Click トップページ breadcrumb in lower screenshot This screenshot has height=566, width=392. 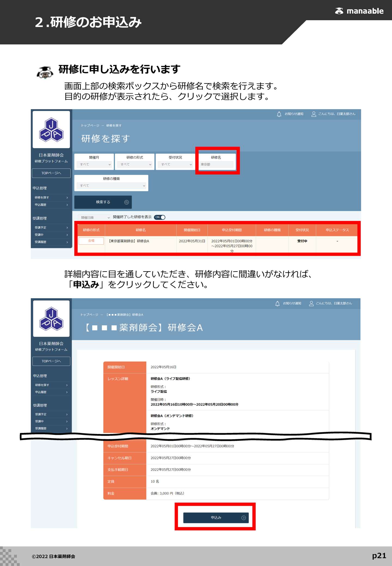tap(89, 315)
